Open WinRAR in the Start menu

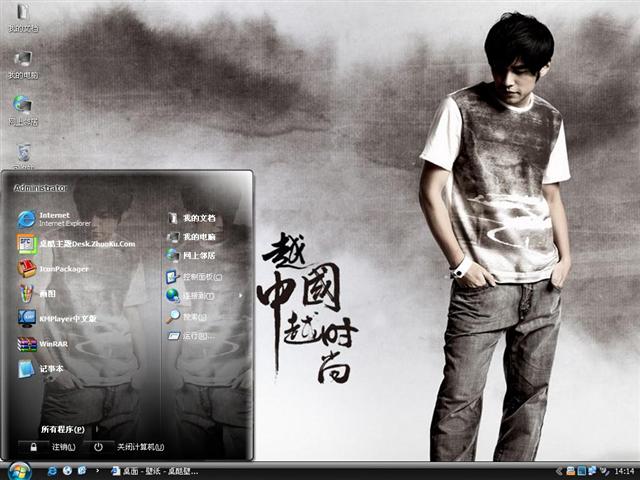(x=43, y=344)
